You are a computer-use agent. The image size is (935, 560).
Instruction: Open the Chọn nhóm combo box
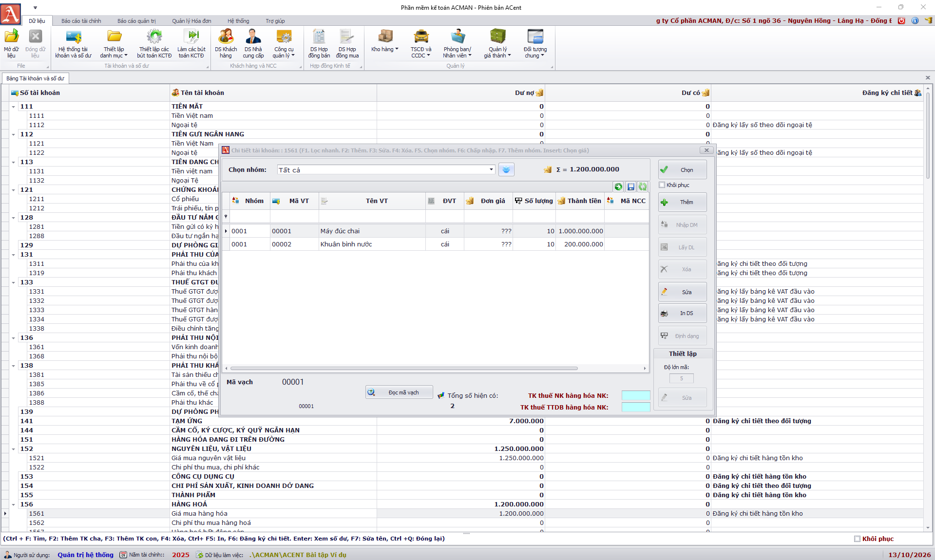[x=386, y=169]
